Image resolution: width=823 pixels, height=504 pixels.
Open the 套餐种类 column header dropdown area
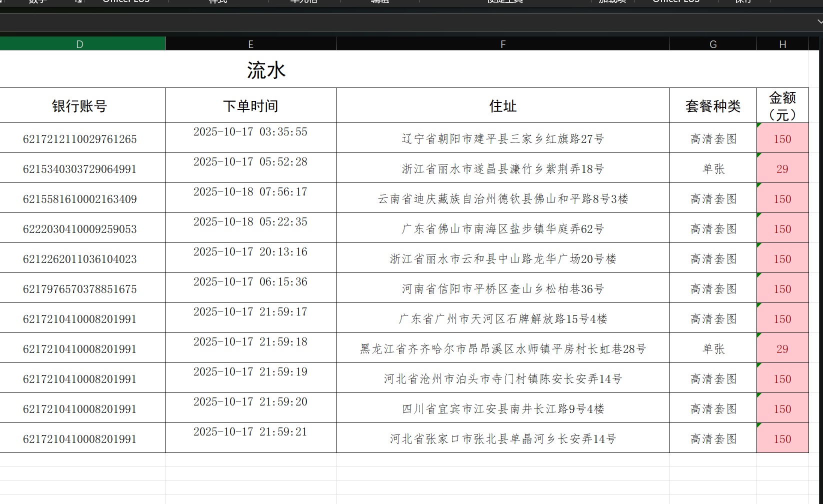tap(712, 105)
